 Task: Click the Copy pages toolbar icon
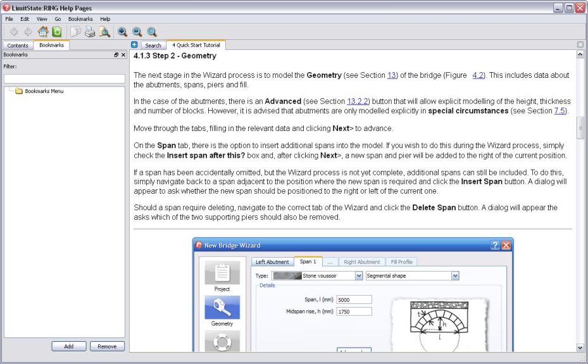75,32
